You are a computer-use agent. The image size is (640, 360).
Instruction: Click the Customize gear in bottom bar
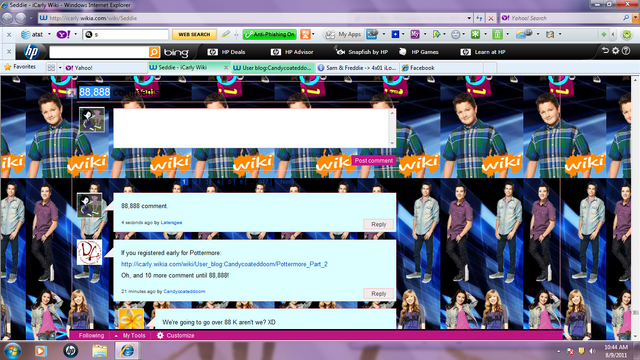pyautogui.click(x=160, y=336)
